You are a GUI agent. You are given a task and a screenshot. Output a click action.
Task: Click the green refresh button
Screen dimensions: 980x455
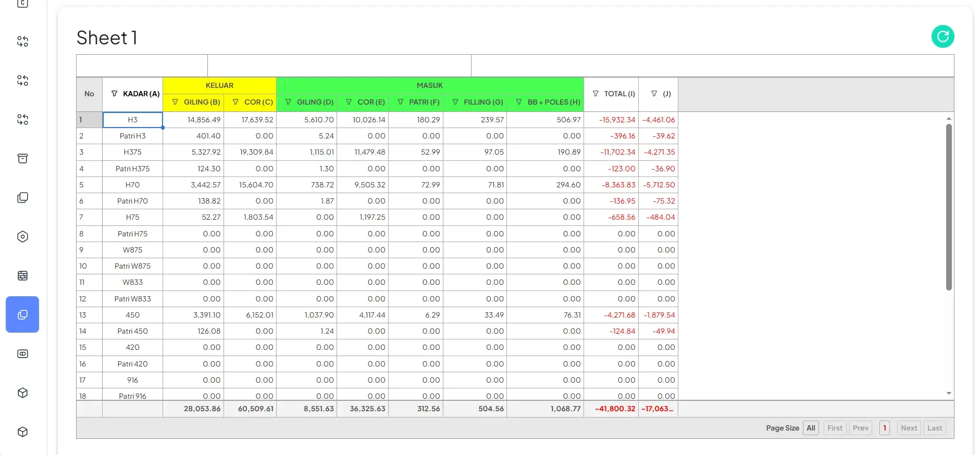pyautogui.click(x=942, y=36)
